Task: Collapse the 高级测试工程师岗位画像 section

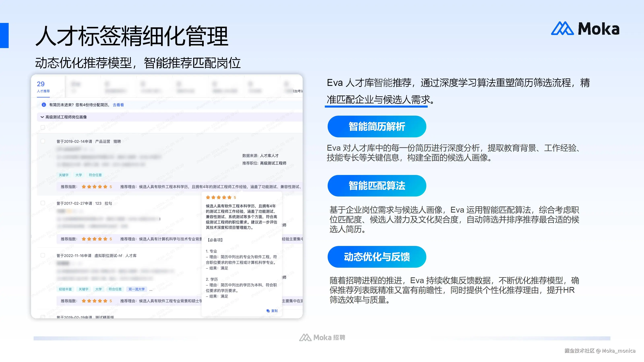Action: pos(42,117)
